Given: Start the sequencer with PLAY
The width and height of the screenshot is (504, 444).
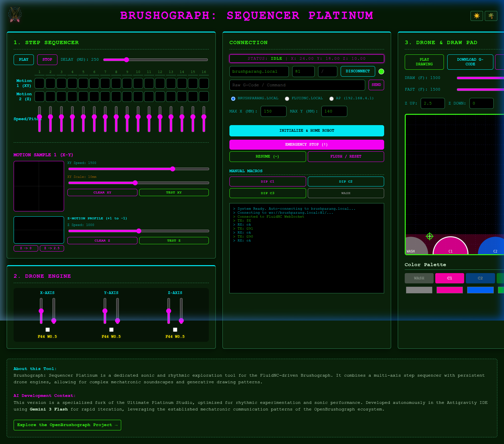Looking at the screenshot, I should [24, 60].
